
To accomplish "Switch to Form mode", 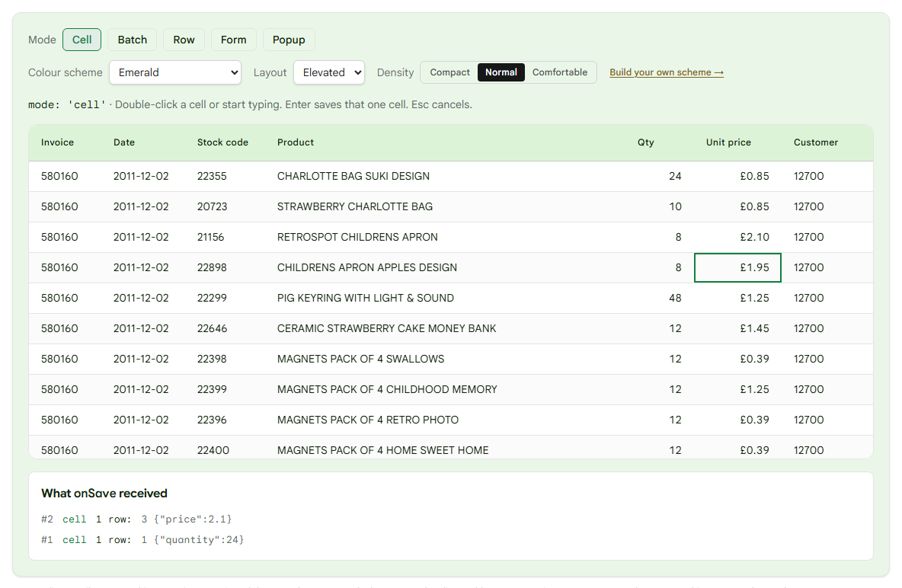I will (233, 40).
